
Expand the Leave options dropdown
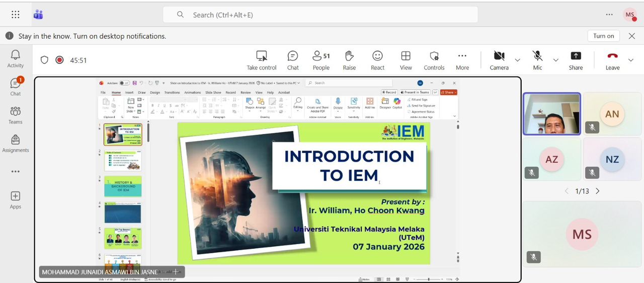pyautogui.click(x=631, y=60)
